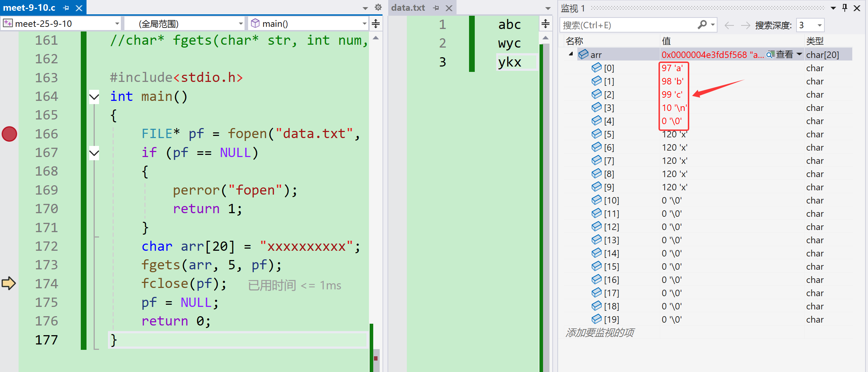Pin the data.txt tab
The height and width of the screenshot is (372, 868).
(x=436, y=8)
